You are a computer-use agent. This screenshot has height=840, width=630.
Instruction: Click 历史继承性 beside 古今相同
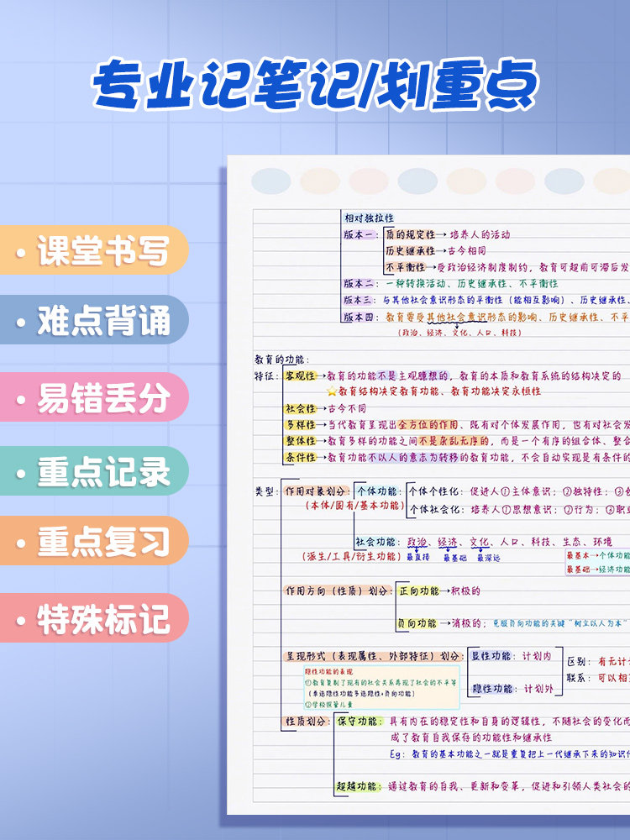[411, 250]
